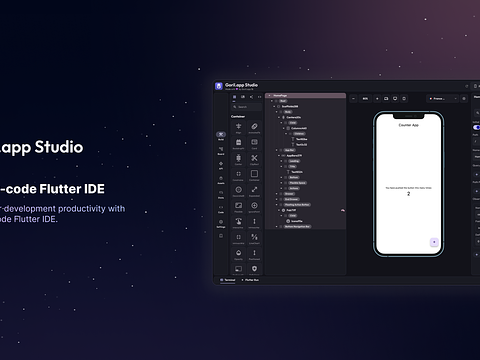Switch to the Terminal tab
The image size is (480, 360).
[228, 280]
